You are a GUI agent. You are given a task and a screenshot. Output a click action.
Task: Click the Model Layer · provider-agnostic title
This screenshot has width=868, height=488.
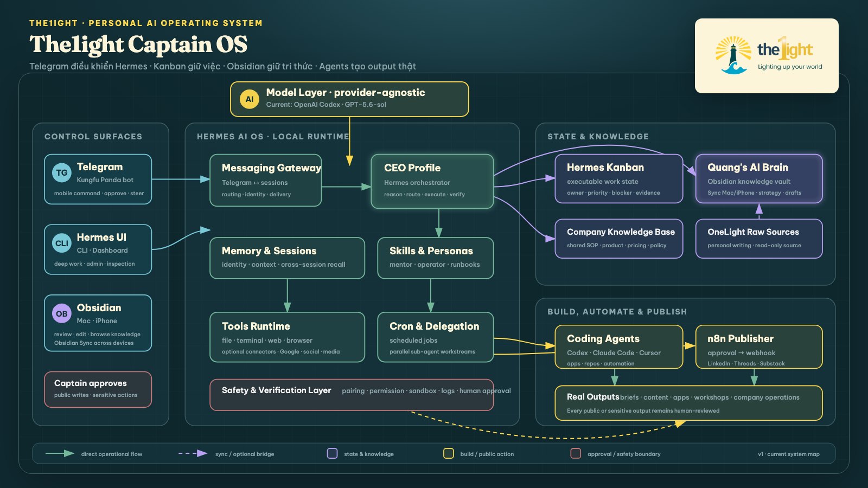click(x=346, y=93)
